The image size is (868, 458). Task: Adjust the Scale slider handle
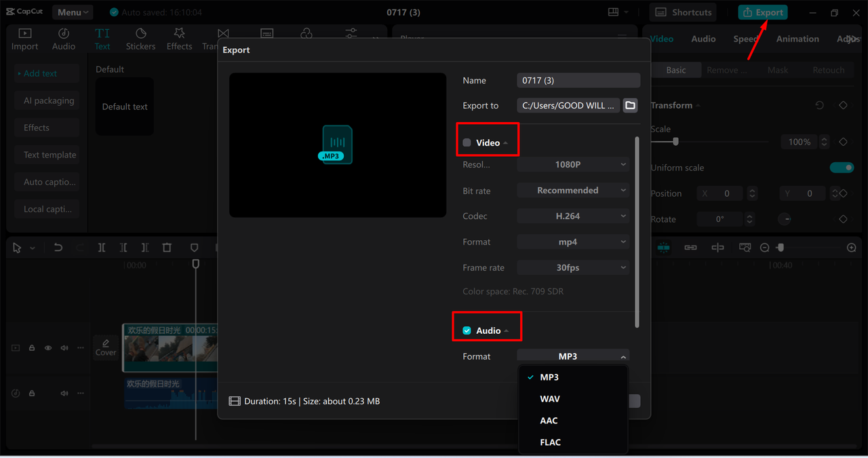[x=675, y=142]
